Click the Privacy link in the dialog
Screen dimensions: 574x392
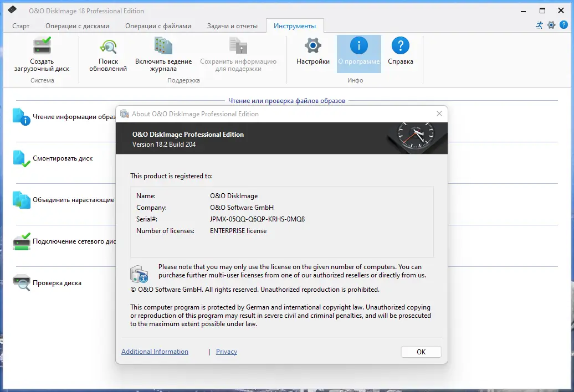pyautogui.click(x=227, y=352)
